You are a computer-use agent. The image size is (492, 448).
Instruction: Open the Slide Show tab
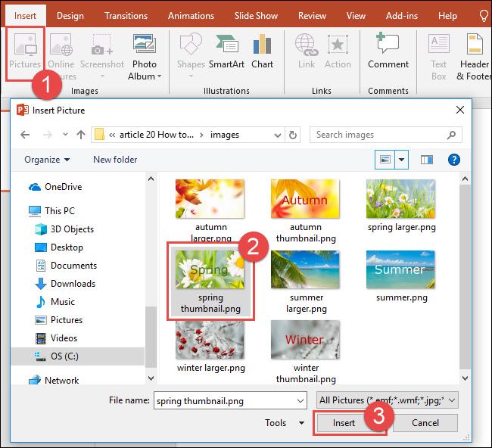click(256, 16)
